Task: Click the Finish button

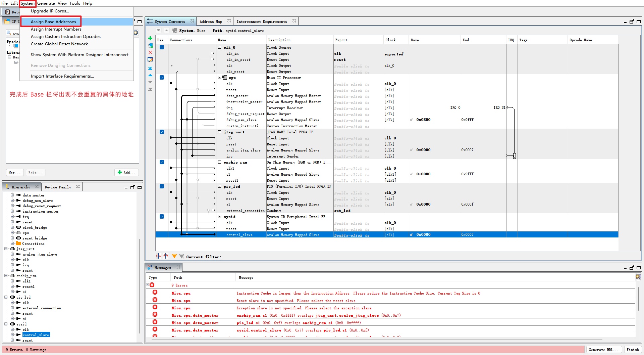Action: 633,350
